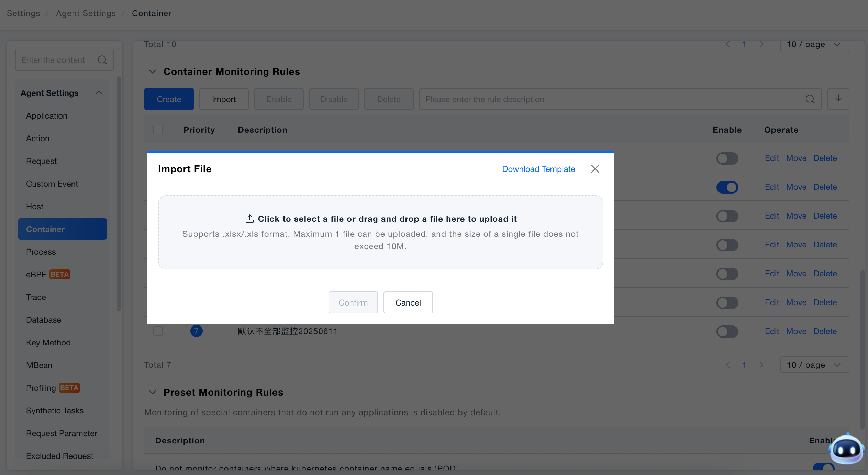This screenshot has width=868, height=475.
Task: Cancel the Import File dialog
Action: click(x=408, y=302)
